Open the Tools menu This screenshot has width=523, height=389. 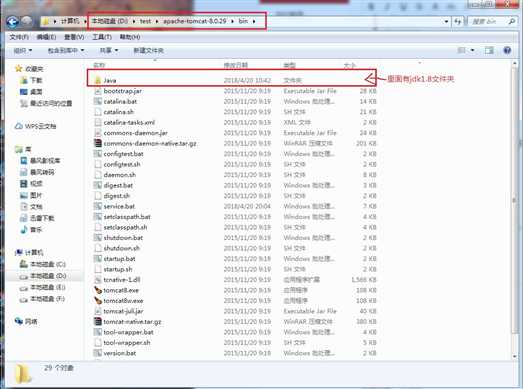coord(101,37)
